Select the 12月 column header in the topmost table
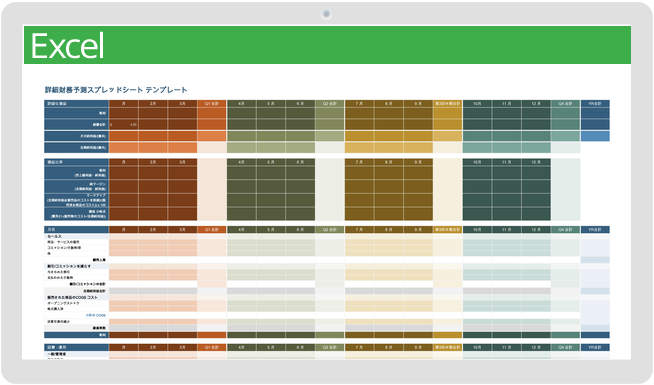 [x=536, y=103]
